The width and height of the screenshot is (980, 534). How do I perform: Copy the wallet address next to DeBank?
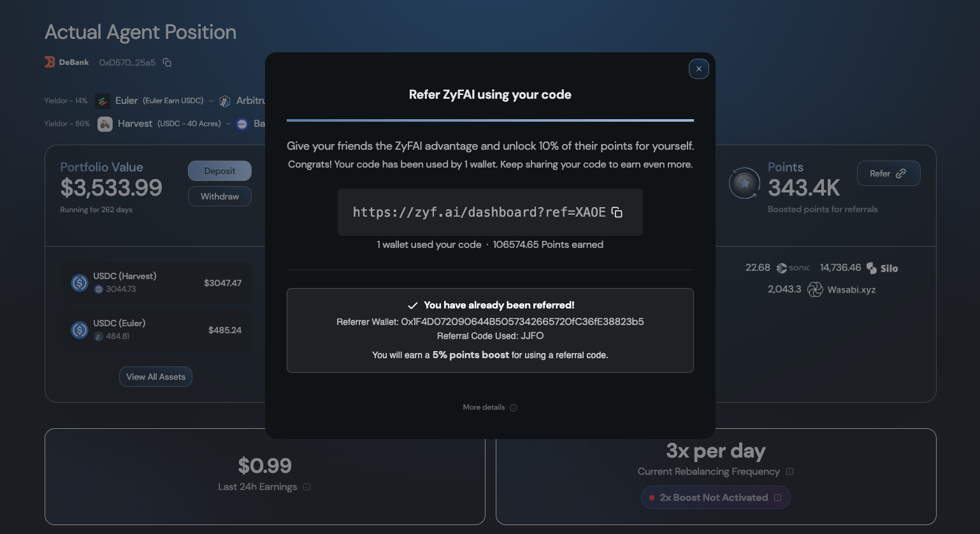tap(167, 62)
